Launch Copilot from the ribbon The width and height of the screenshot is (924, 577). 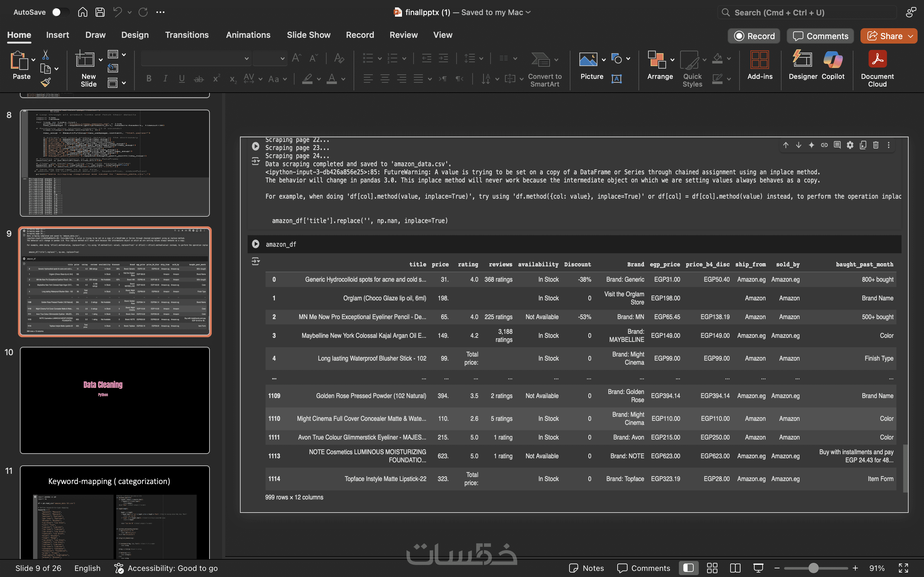(x=833, y=60)
